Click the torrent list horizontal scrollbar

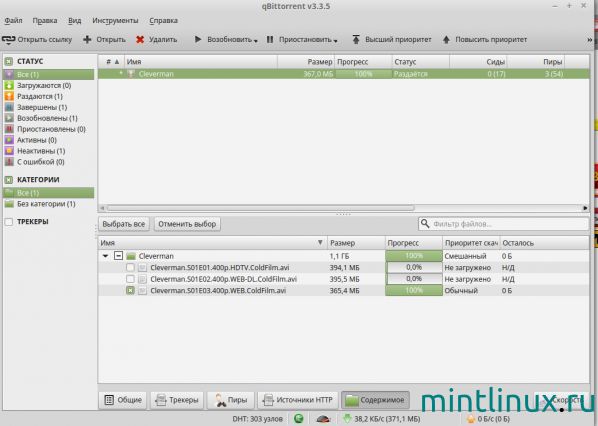click(x=260, y=208)
